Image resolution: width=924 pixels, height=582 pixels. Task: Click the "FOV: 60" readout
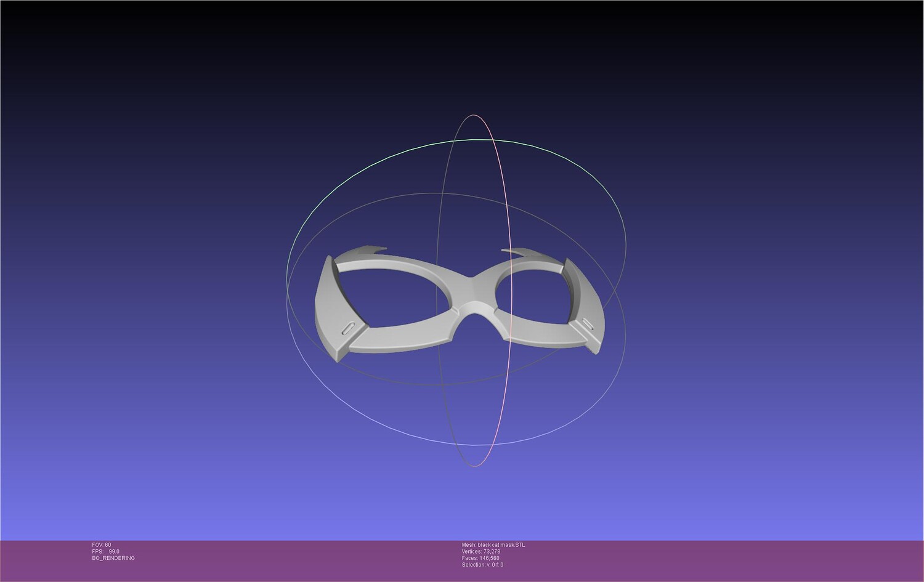coord(102,545)
